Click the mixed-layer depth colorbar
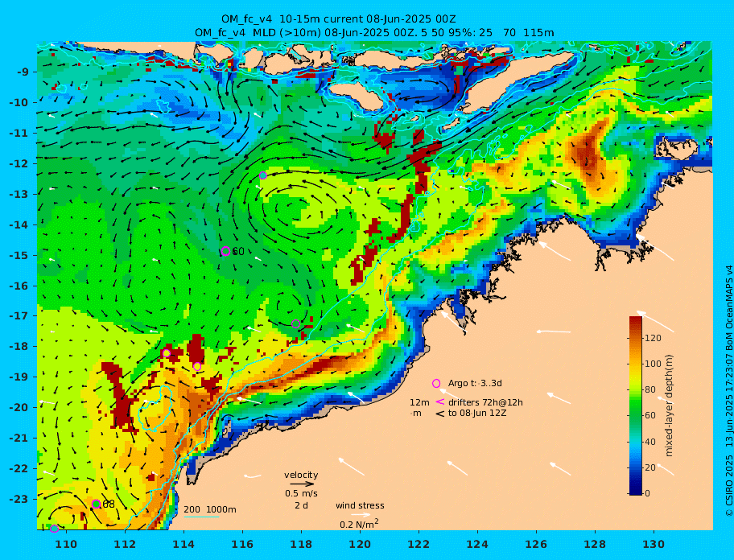Viewport: 734px width, 560px height. click(636, 406)
